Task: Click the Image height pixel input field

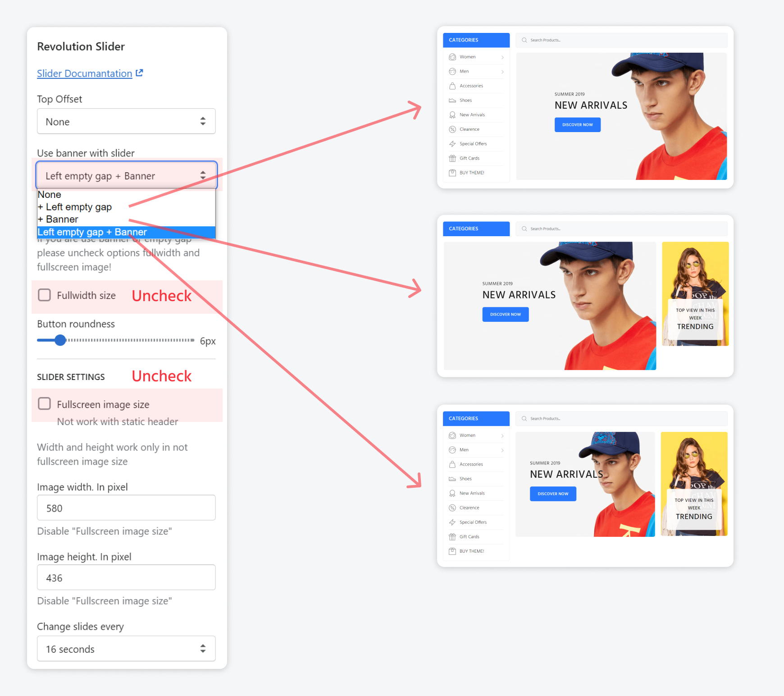Action: 126,577
